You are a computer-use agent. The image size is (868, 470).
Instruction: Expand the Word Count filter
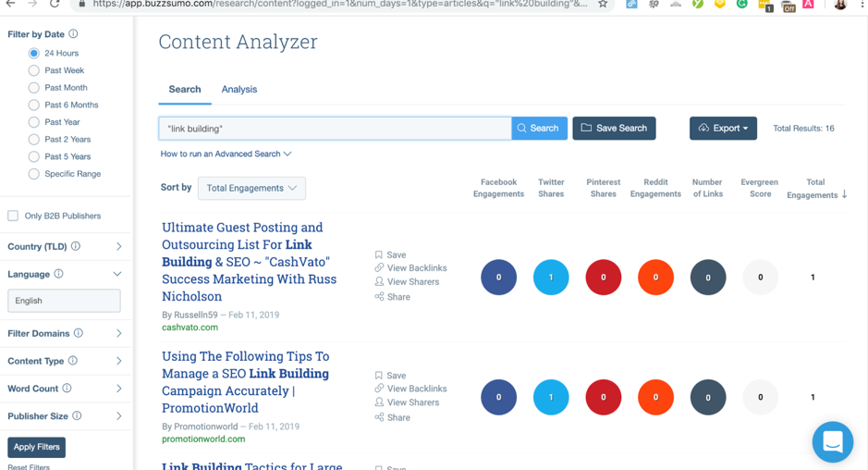[x=119, y=389]
